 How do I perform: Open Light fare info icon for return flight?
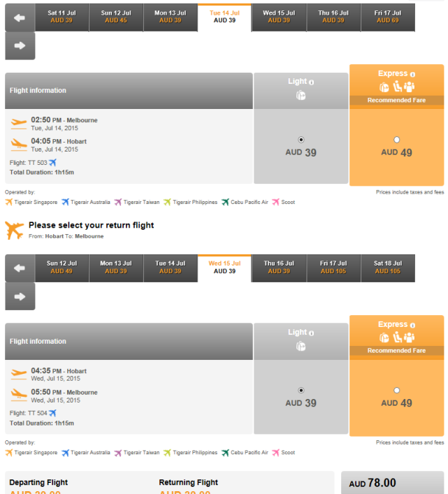(x=311, y=333)
